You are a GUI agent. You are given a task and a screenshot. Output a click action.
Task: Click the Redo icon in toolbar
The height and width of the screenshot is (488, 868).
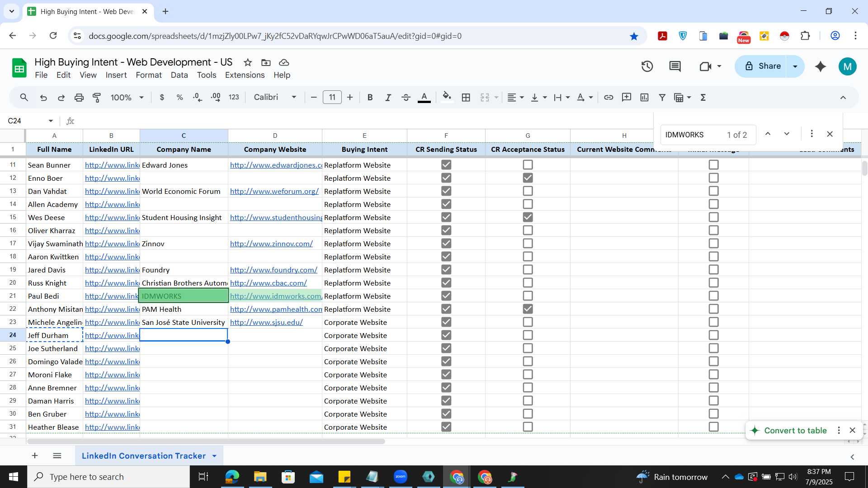coord(61,98)
